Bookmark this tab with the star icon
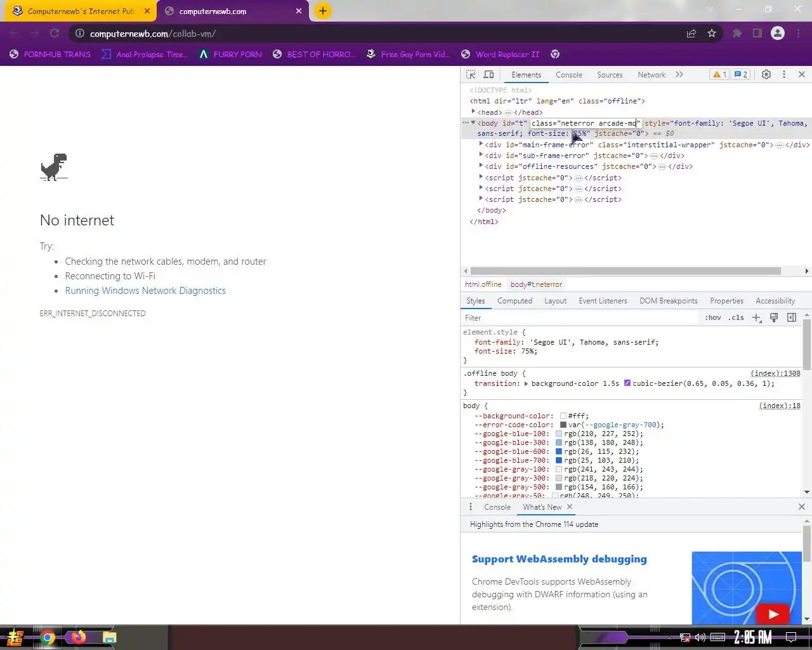 pos(712,33)
